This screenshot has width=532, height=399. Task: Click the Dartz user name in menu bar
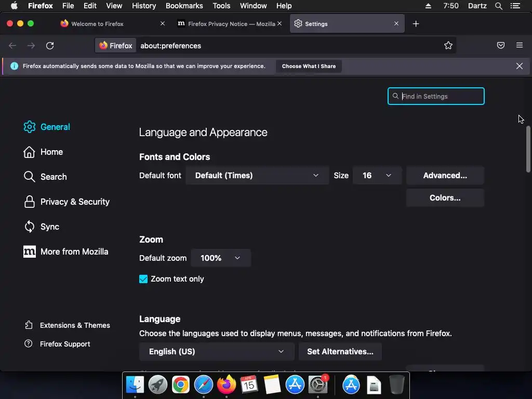coord(477,6)
